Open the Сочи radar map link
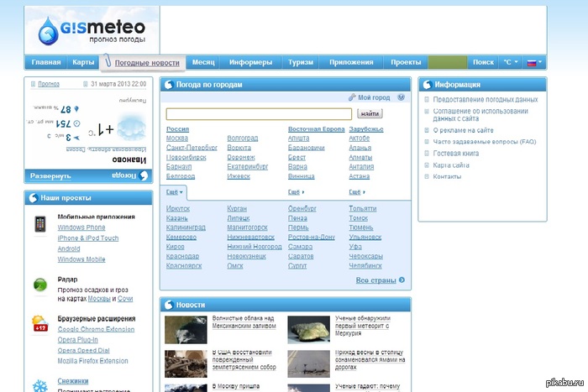 pos(125,299)
